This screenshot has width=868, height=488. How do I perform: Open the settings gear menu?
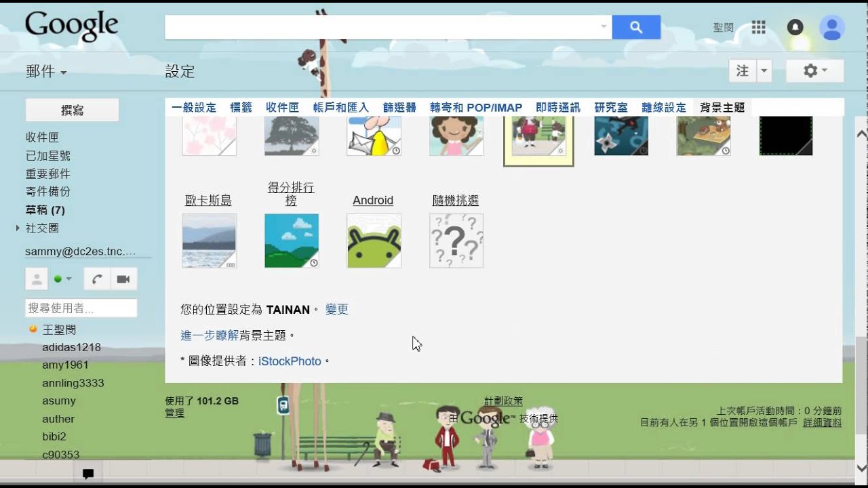[x=814, y=70]
